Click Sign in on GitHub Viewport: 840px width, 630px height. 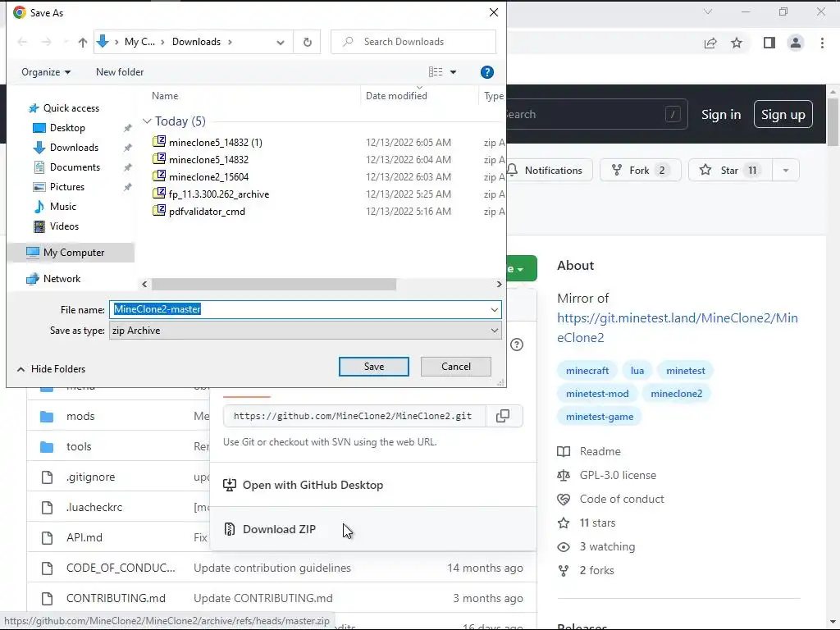tap(721, 115)
